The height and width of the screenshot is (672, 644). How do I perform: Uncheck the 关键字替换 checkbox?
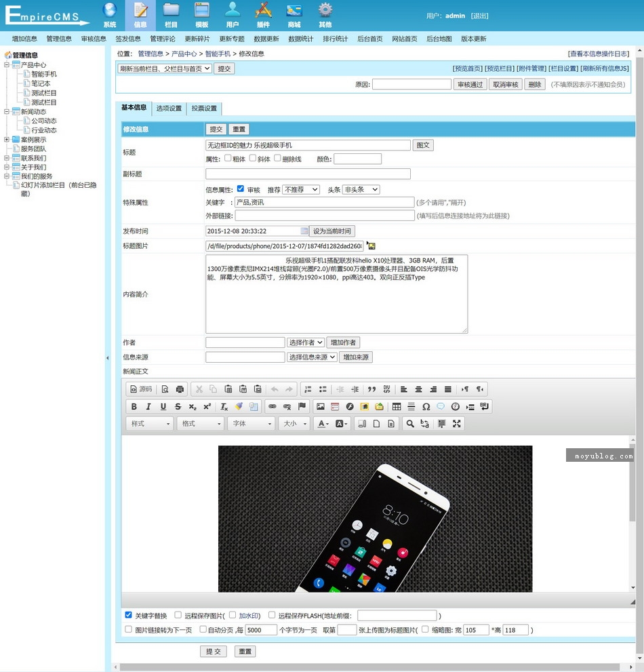[x=128, y=615]
